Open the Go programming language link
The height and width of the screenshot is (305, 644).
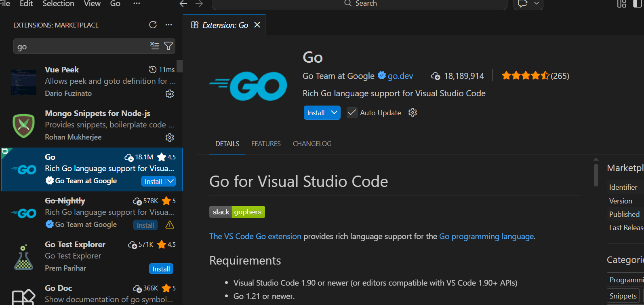486,236
